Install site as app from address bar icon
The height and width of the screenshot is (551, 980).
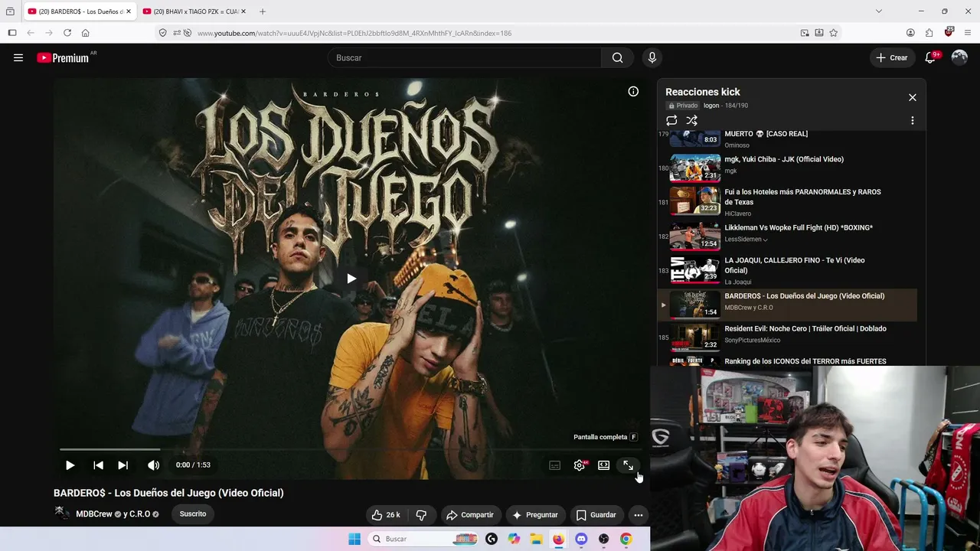coord(819,33)
